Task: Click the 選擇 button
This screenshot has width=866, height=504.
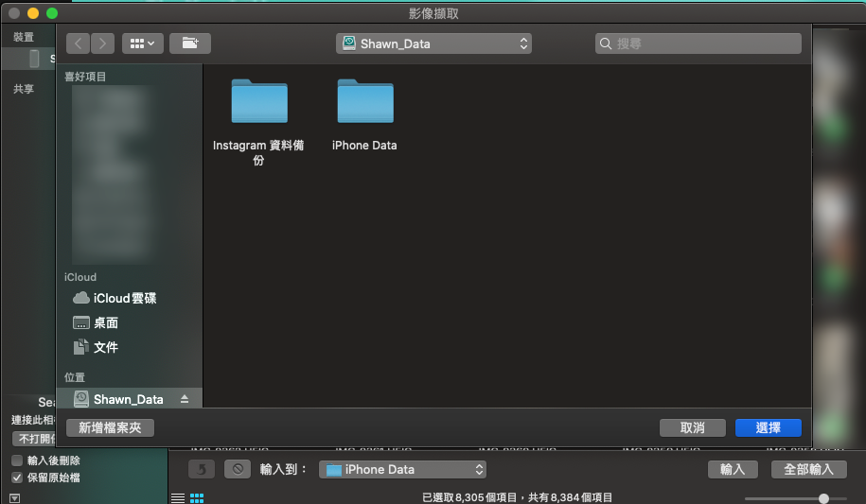Action: tap(769, 427)
